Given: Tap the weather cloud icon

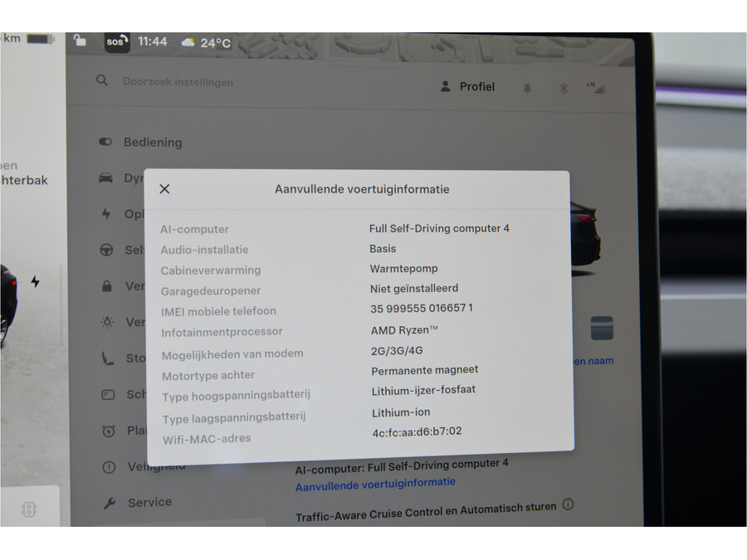Looking at the screenshot, I should [188, 43].
